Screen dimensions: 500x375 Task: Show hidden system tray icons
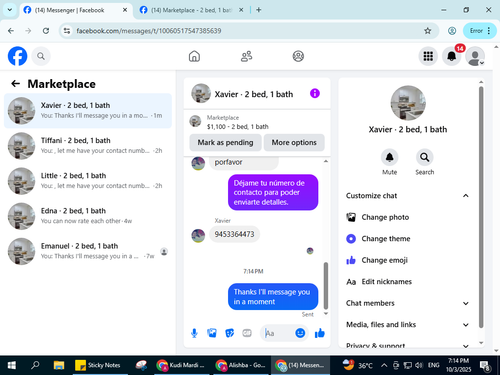tap(384, 365)
